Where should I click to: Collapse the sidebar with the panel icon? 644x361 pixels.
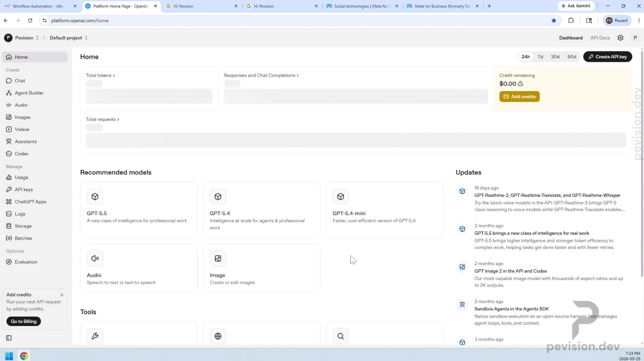9,338
